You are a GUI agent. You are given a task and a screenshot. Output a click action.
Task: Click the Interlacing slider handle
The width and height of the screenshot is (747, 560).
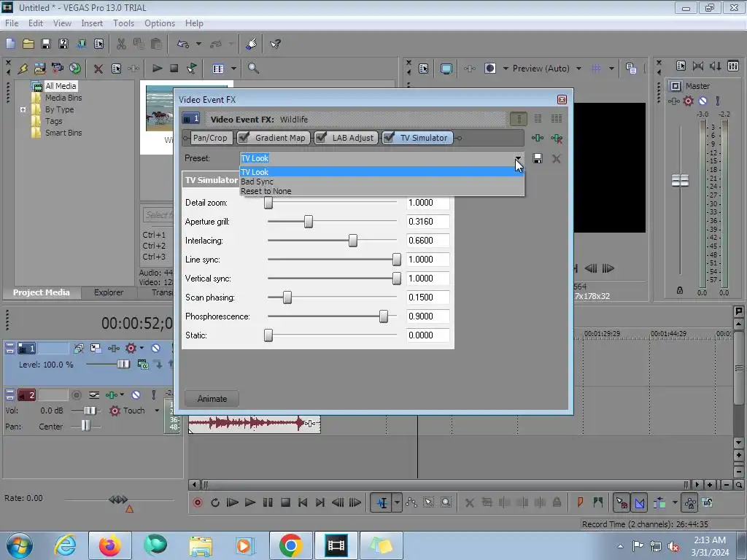(353, 241)
